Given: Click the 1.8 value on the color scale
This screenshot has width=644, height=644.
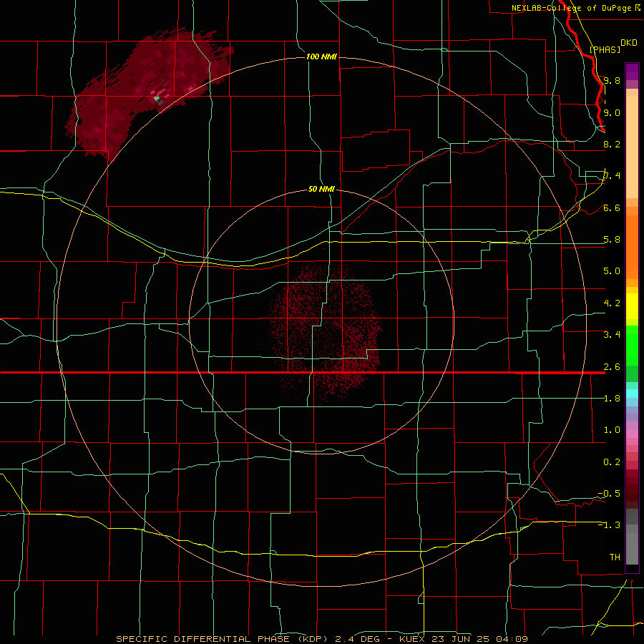Looking at the screenshot, I should tap(612, 399).
